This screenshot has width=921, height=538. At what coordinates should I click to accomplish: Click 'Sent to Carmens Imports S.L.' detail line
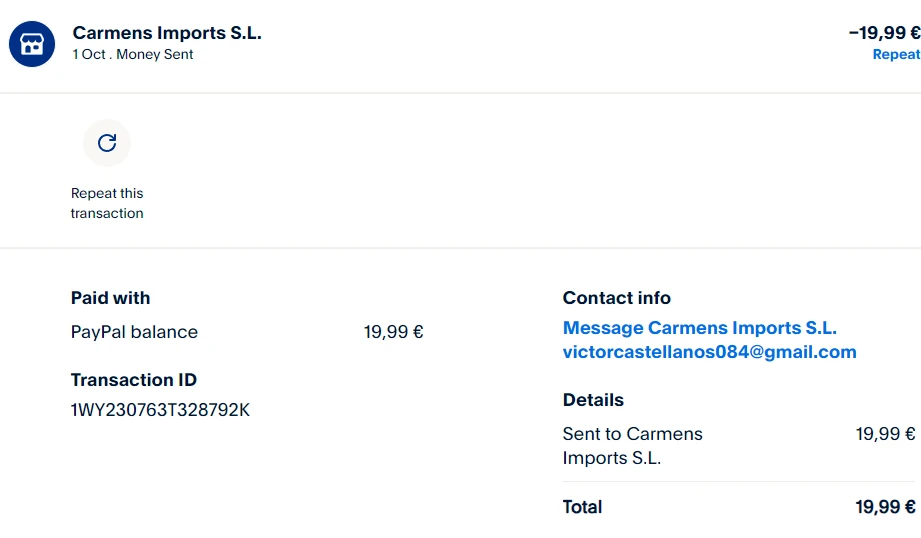pos(632,446)
